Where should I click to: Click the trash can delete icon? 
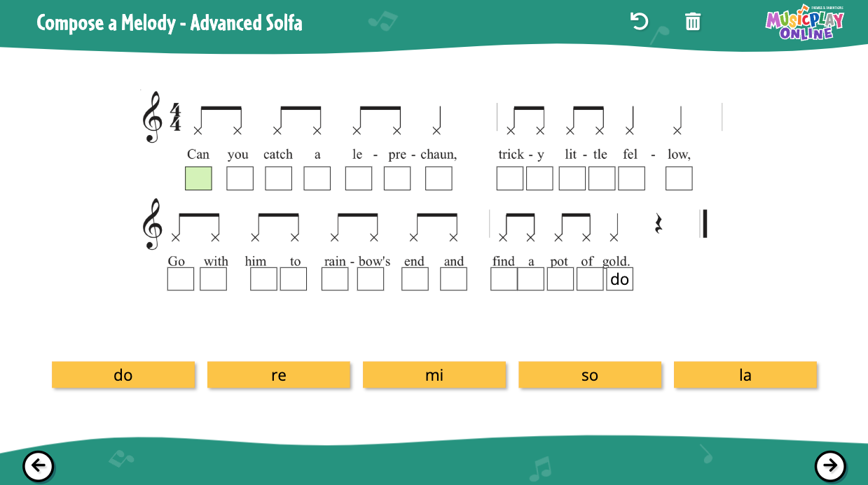point(692,22)
